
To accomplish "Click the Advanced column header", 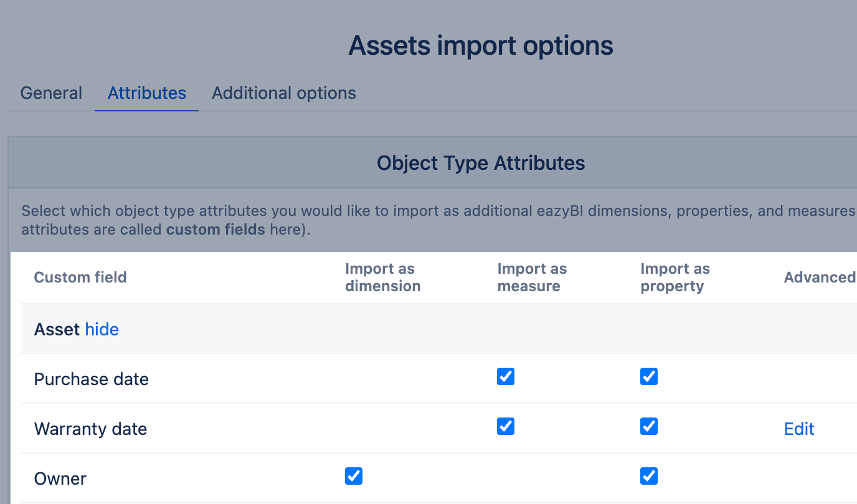I will tap(819, 278).
